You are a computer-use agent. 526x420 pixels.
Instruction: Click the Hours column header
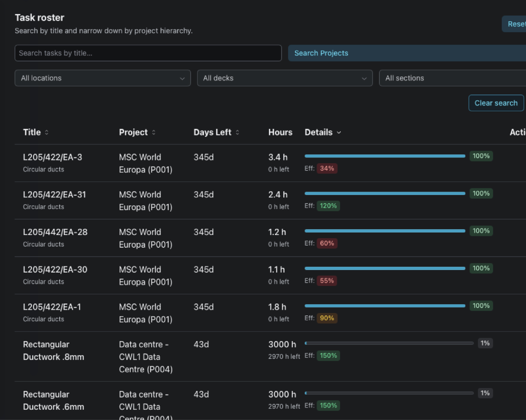(x=280, y=132)
